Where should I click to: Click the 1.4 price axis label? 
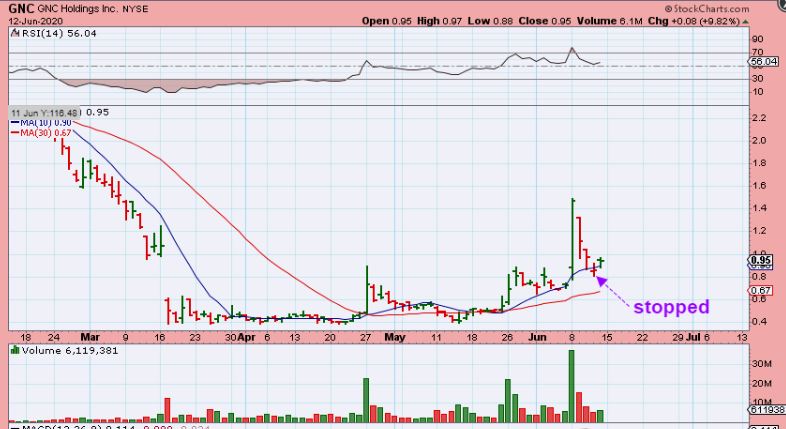coord(759,208)
